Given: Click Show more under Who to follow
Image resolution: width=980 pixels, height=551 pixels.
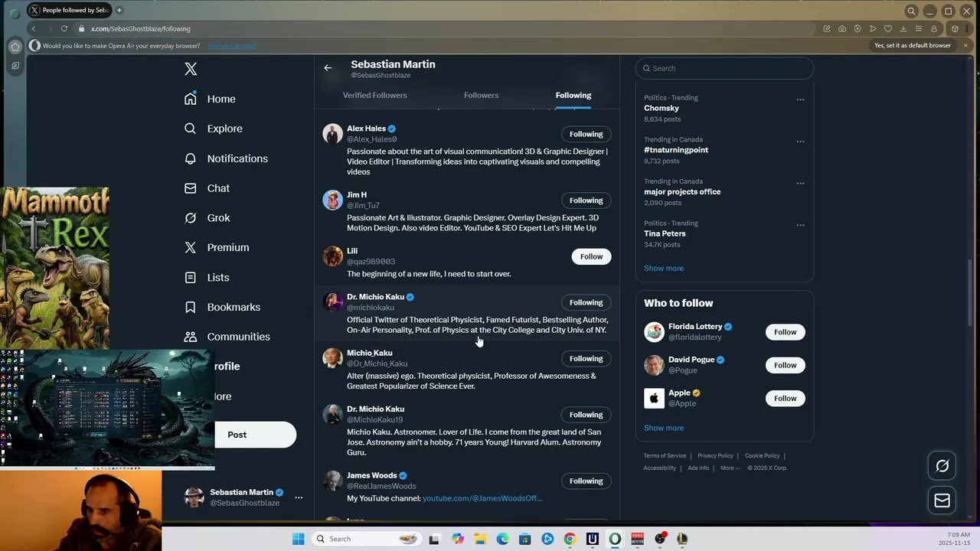Looking at the screenshot, I should click(664, 429).
